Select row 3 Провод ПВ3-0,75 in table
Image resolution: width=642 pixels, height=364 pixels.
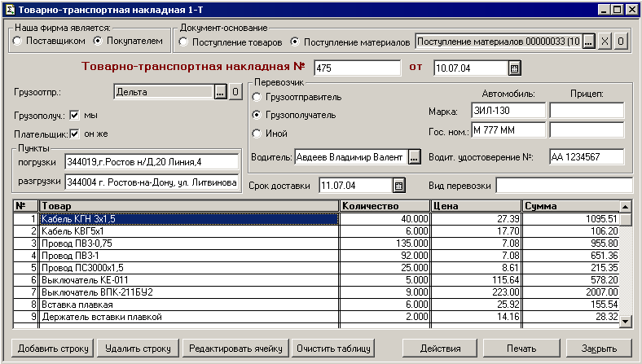(189, 243)
